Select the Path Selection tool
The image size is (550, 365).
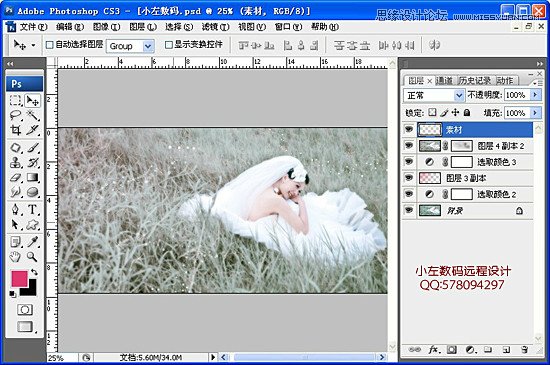pos(15,224)
